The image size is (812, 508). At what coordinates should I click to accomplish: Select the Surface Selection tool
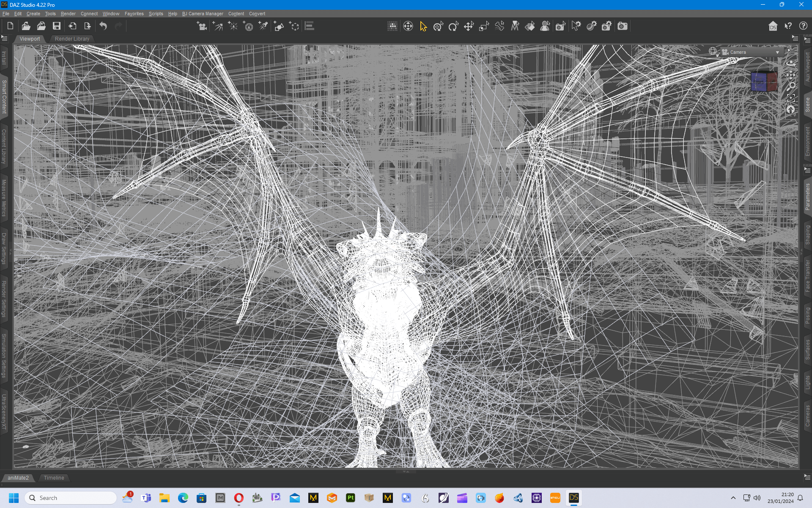pos(530,26)
